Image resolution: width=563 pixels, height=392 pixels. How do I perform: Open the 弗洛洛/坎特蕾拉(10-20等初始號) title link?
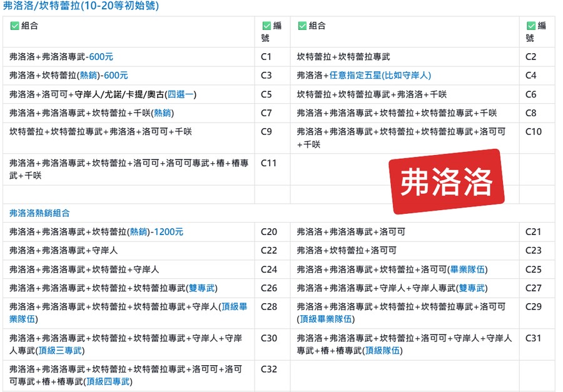point(81,6)
